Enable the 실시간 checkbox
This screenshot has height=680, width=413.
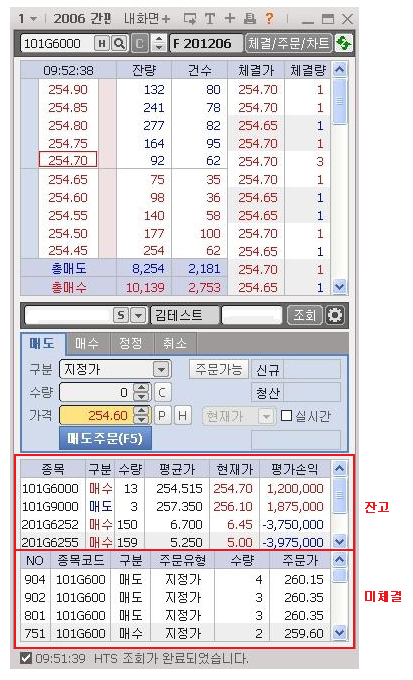coord(286,415)
